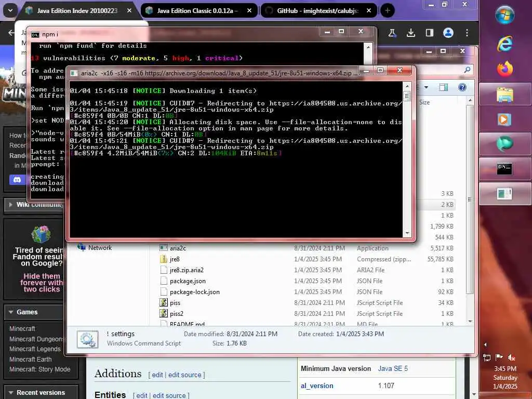Open the Minecraft: Story Mode link
Screen dimensions: 532x399
click(39, 369)
